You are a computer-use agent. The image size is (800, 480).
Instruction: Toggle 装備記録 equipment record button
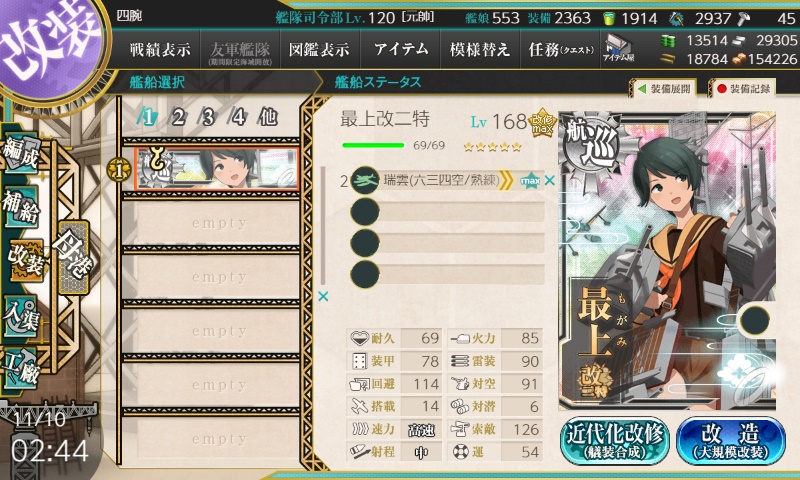[743, 89]
